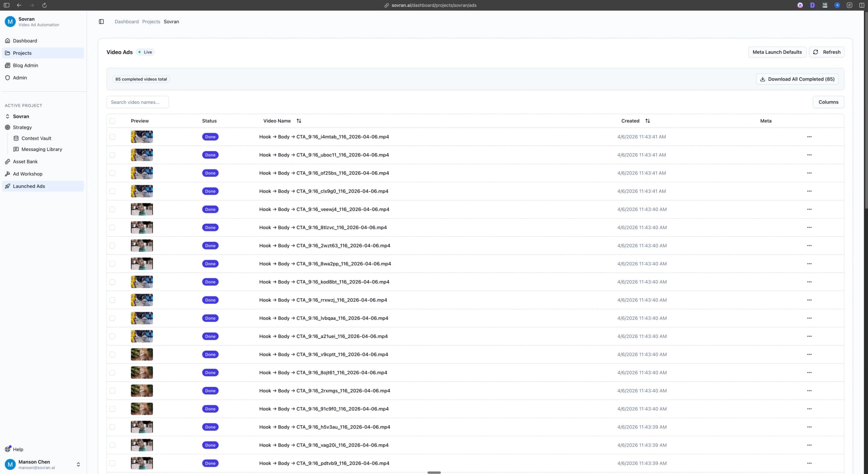
Task: Check the veewj4 video row checkbox
Action: point(113,209)
